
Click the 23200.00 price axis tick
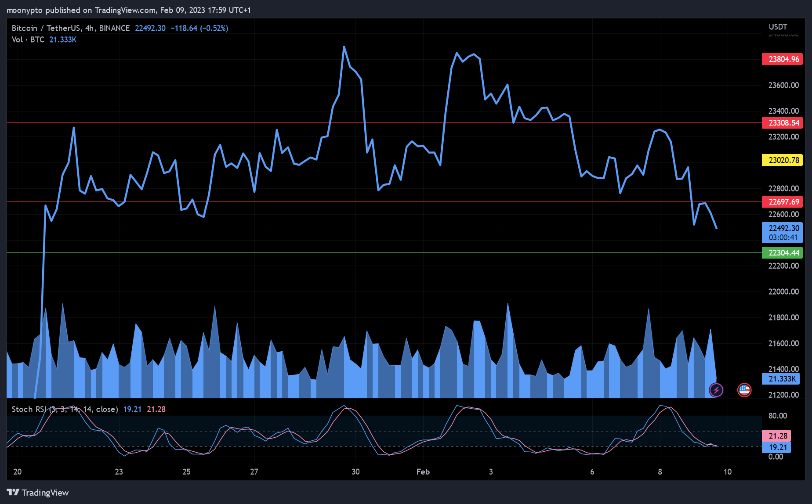[783, 137]
